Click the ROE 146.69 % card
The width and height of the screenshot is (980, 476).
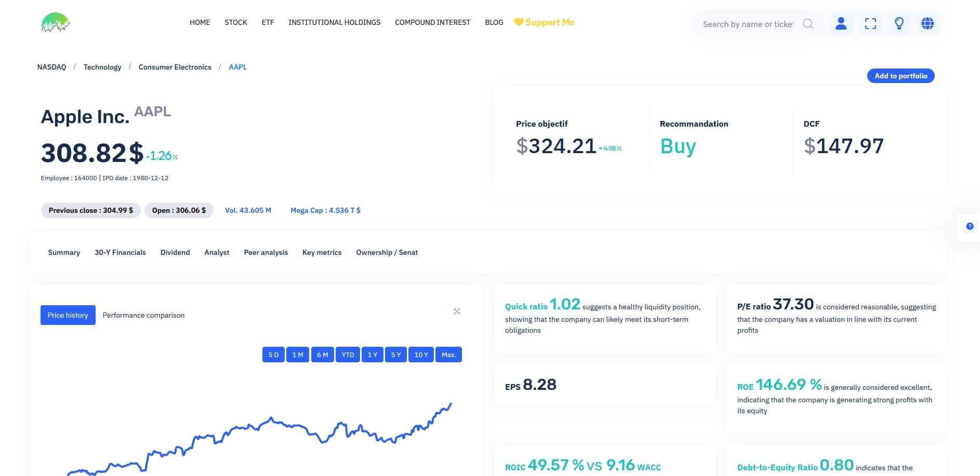pyautogui.click(x=836, y=399)
